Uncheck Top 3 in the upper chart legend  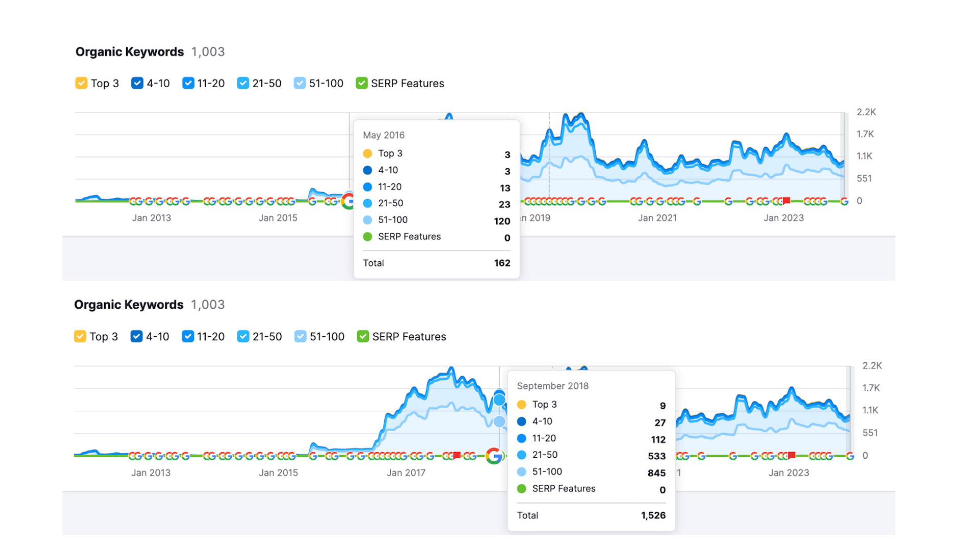click(81, 83)
